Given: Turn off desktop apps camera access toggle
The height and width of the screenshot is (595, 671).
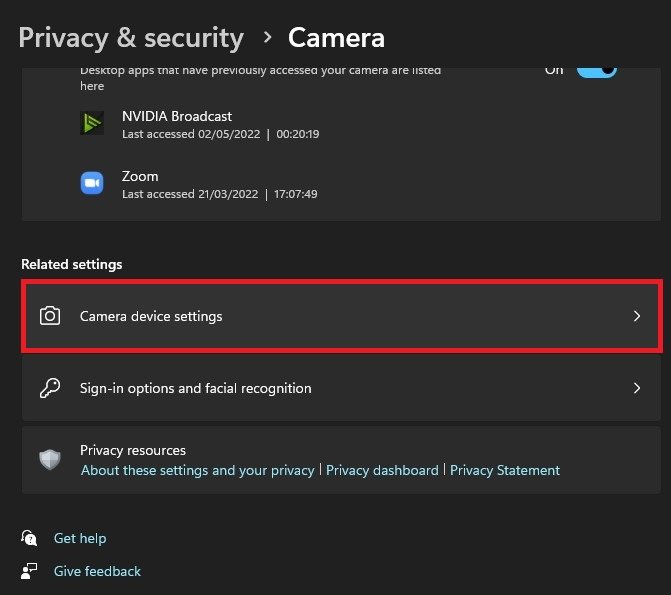Looking at the screenshot, I should tap(596, 70).
